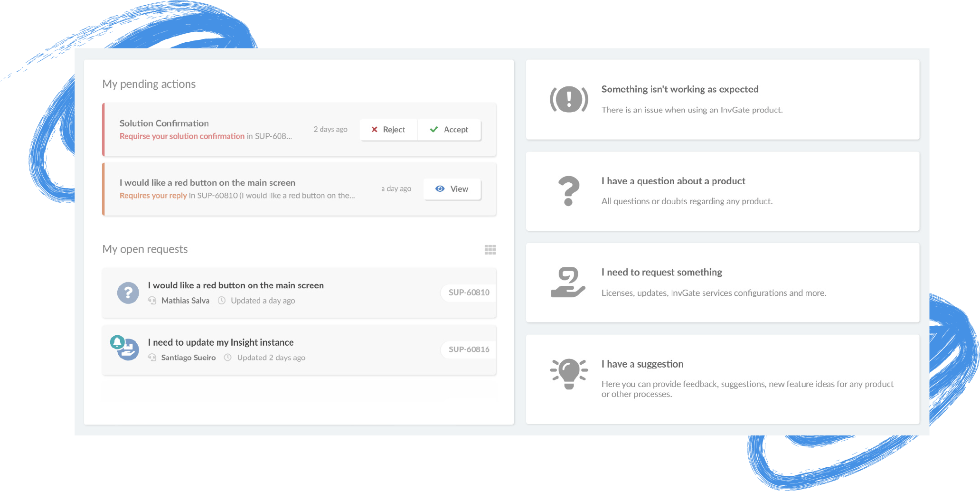Open the SUP-60816 ticket label
This screenshot has width=980, height=491.
(x=468, y=349)
